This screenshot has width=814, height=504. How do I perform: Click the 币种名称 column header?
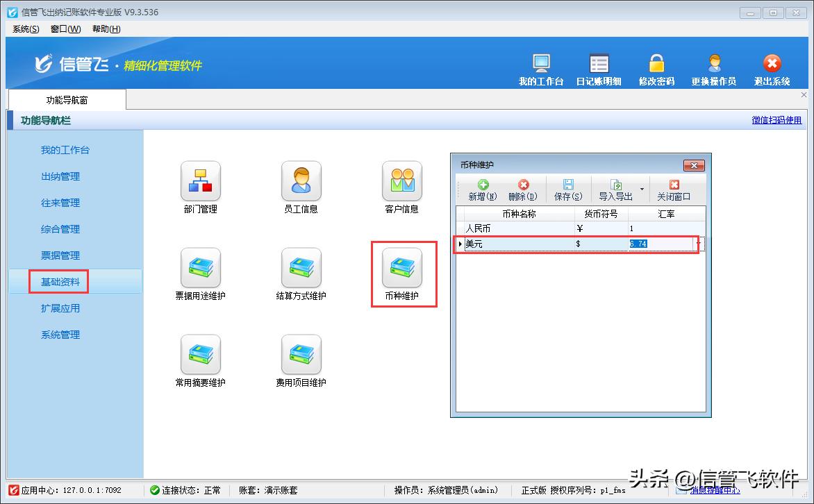(519, 214)
